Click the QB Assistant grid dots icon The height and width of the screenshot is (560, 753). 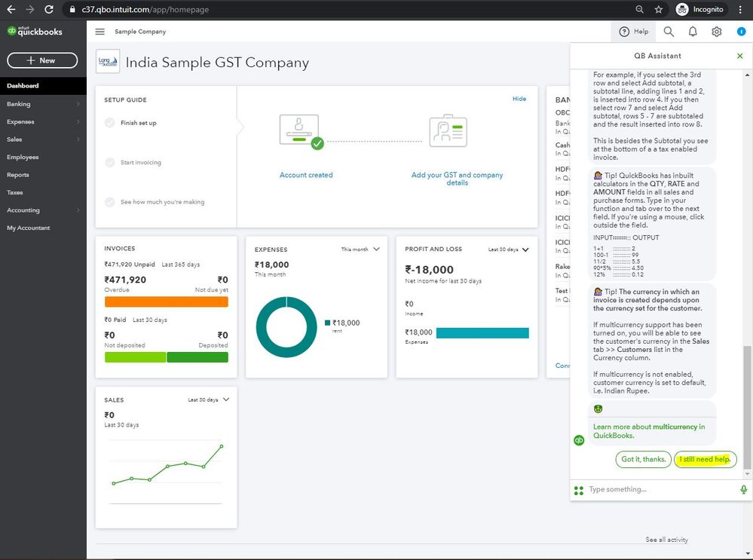[x=579, y=490]
